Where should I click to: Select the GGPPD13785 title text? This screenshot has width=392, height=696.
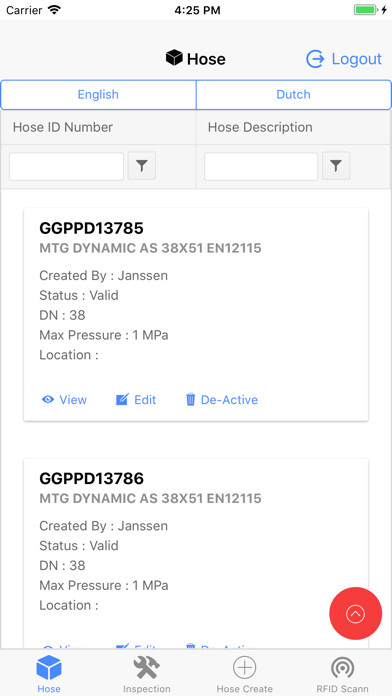(x=91, y=228)
